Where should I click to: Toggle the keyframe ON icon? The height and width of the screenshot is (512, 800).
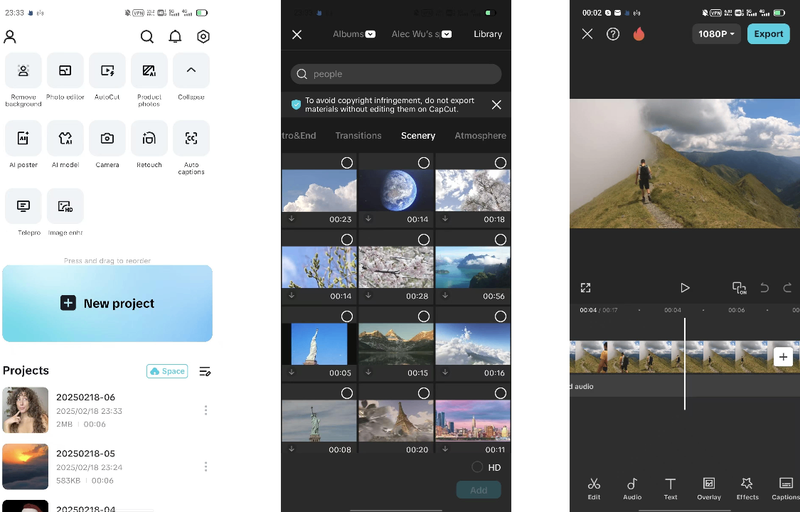pyautogui.click(x=739, y=288)
